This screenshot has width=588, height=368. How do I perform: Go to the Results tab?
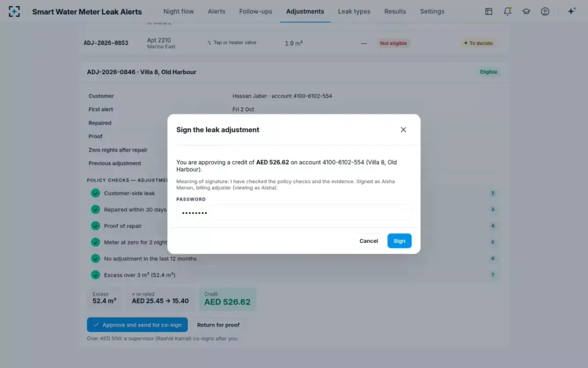point(395,11)
